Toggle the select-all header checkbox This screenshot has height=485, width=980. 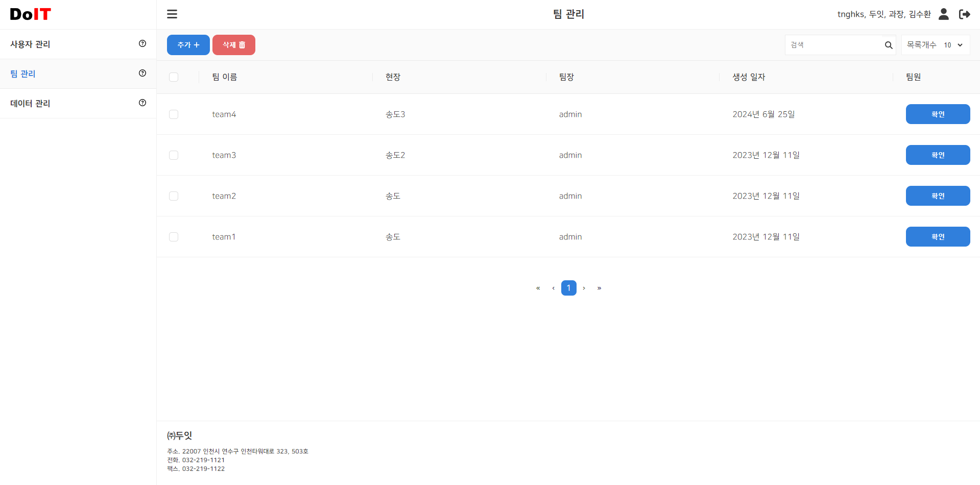(174, 77)
